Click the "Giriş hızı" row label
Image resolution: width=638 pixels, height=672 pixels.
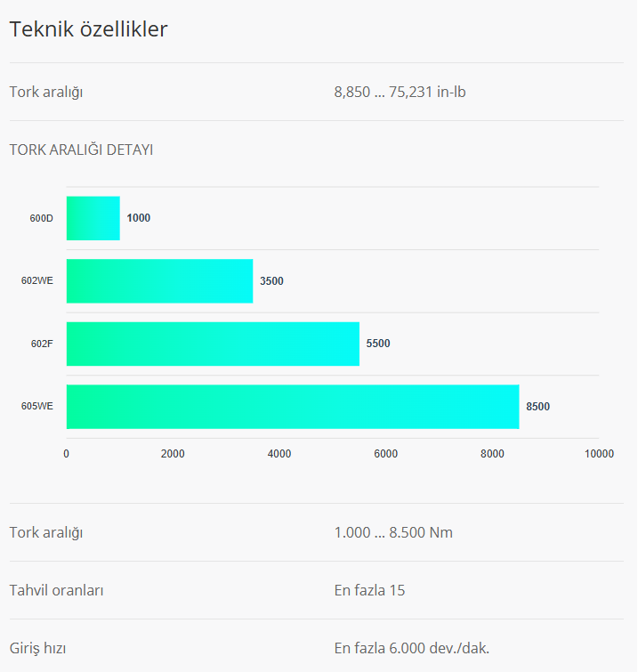pyautogui.click(x=41, y=648)
